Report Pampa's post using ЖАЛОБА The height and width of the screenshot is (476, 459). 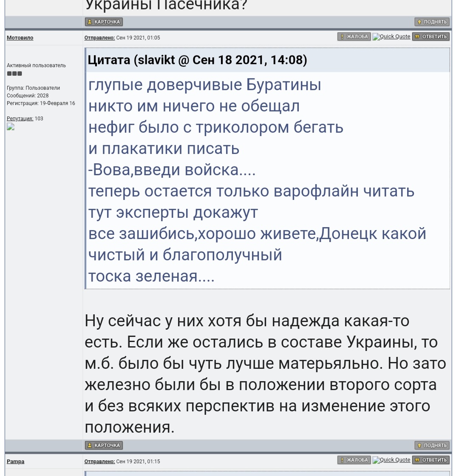click(354, 460)
